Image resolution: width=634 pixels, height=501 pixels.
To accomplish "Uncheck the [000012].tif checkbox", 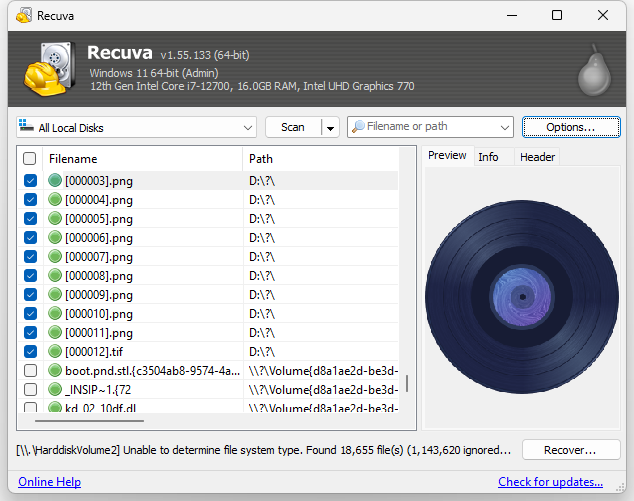I will coord(30,351).
